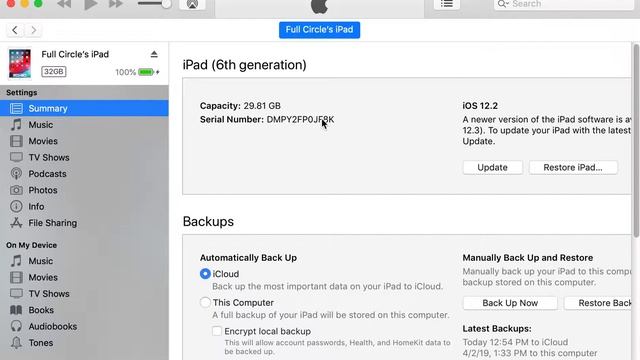Image resolution: width=640 pixels, height=360 pixels.
Task: Click the iOS 12.2 version label
Action: [480, 106]
